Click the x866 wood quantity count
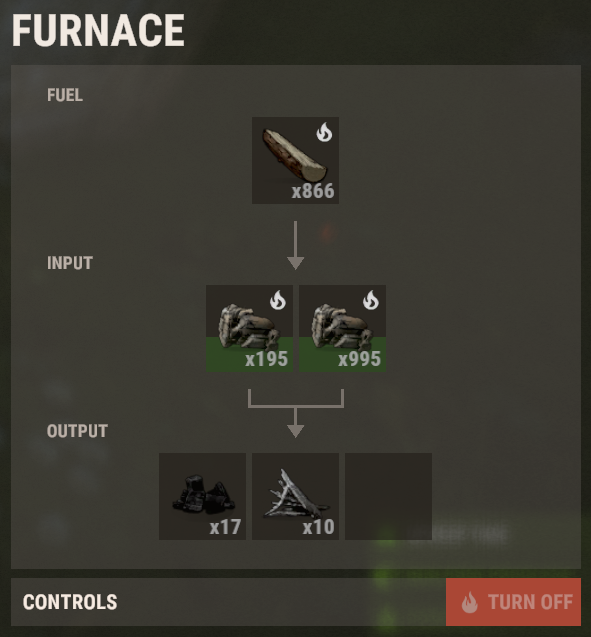Screen dimensions: 591x637 tap(313, 191)
